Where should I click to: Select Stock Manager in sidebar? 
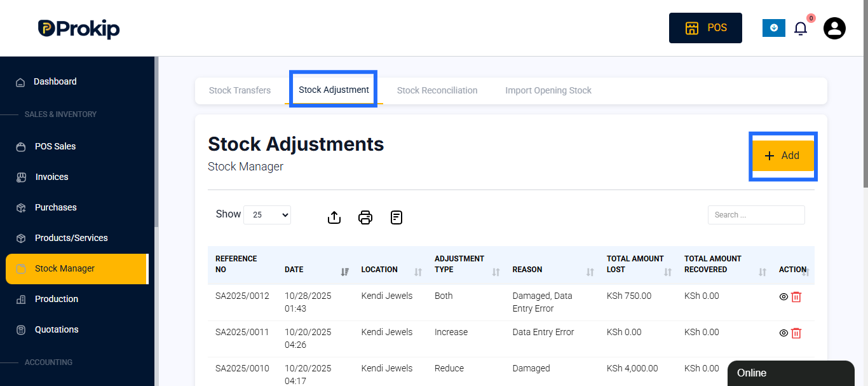pos(77,268)
